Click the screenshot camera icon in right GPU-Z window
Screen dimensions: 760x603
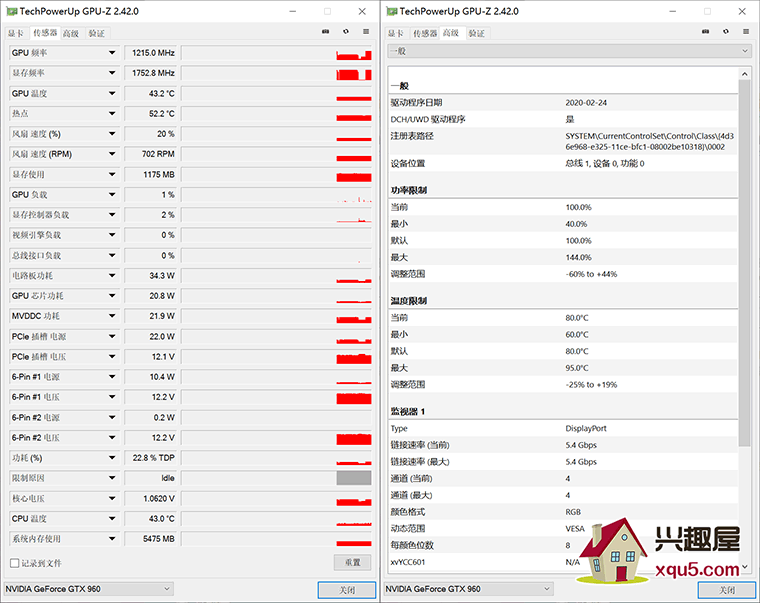pos(705,32)
